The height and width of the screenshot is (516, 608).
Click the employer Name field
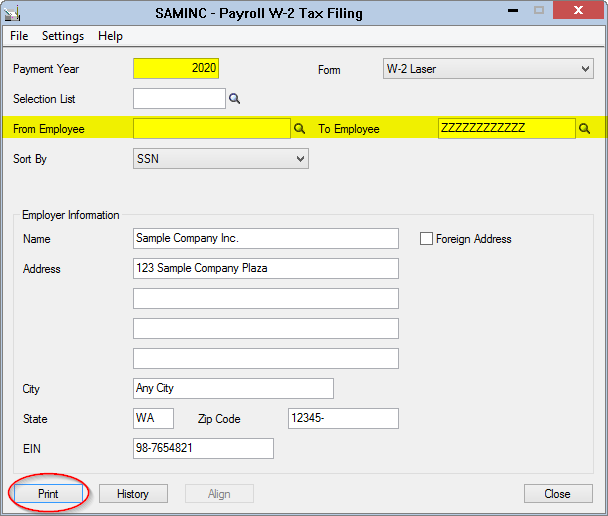(266, 238)
